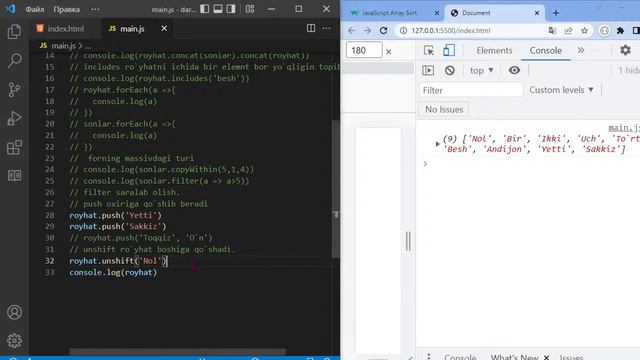Select the inspect element picker

tap(429, 50)
